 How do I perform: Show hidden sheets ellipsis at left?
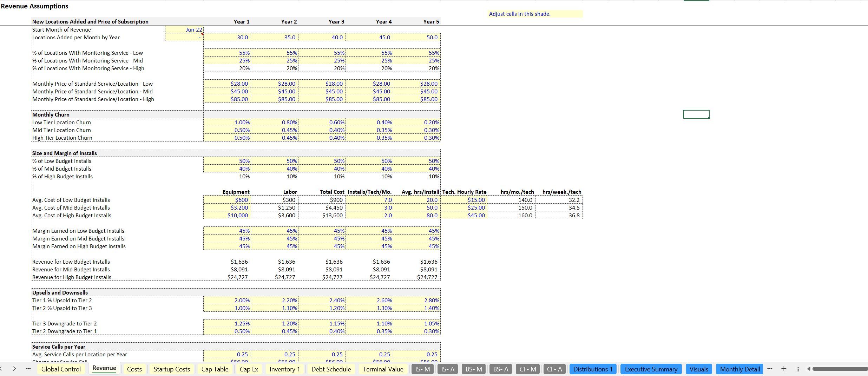(28, 369)
